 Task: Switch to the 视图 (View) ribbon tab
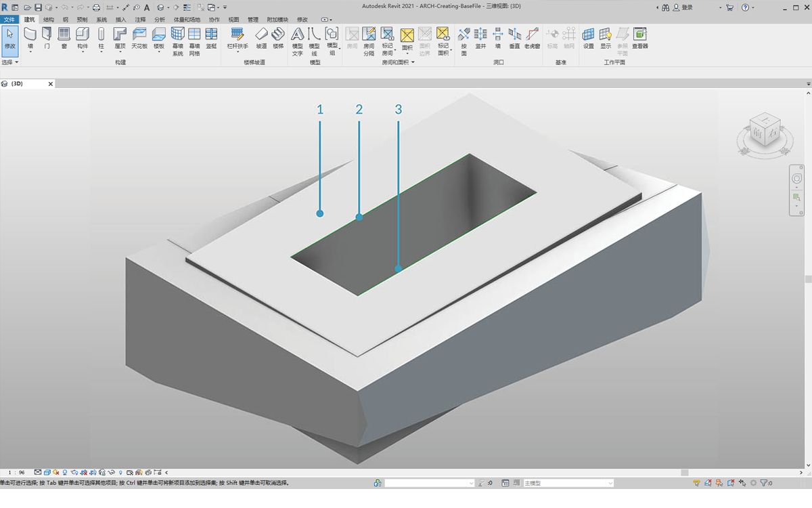click(233, 20)
